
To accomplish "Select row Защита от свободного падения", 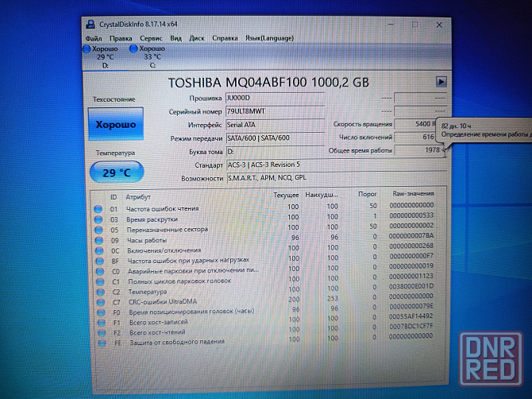I will (x=266, y=340).
